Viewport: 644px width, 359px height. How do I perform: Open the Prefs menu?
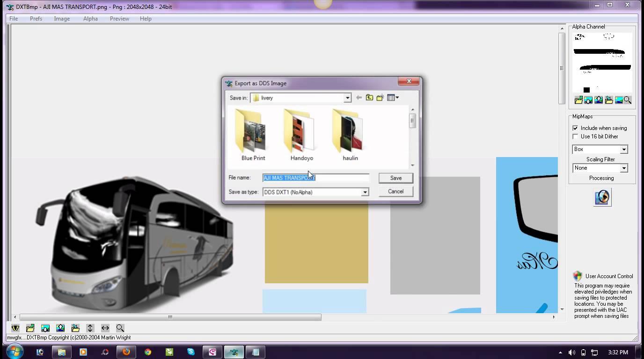(x=36, y=19)
